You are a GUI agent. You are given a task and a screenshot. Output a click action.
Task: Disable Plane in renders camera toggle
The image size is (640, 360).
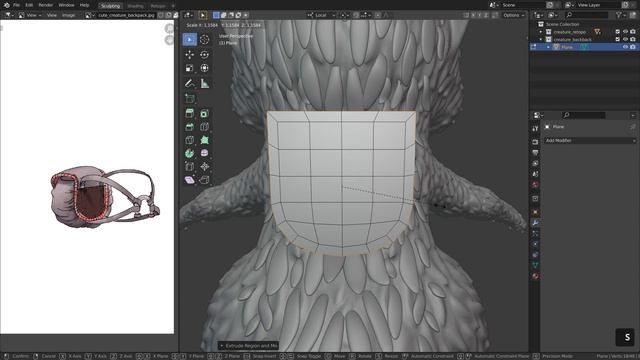(633, 47)
